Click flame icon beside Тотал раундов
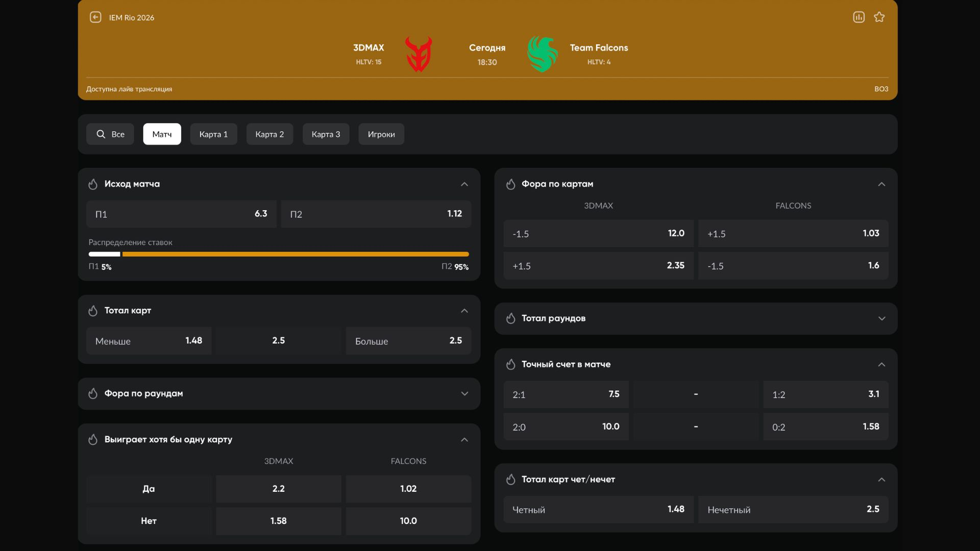 point(510,318)
